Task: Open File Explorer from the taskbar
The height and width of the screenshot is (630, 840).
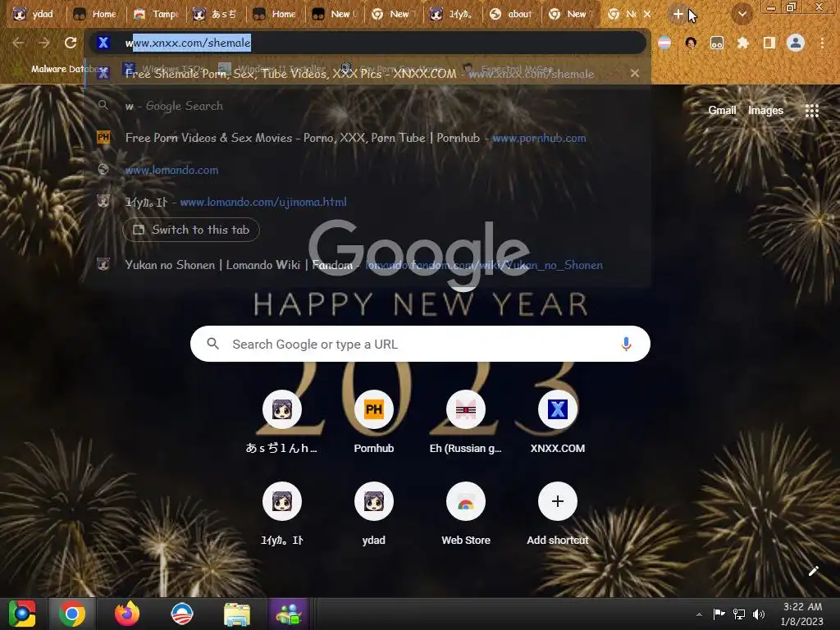Action: [236, 614]
